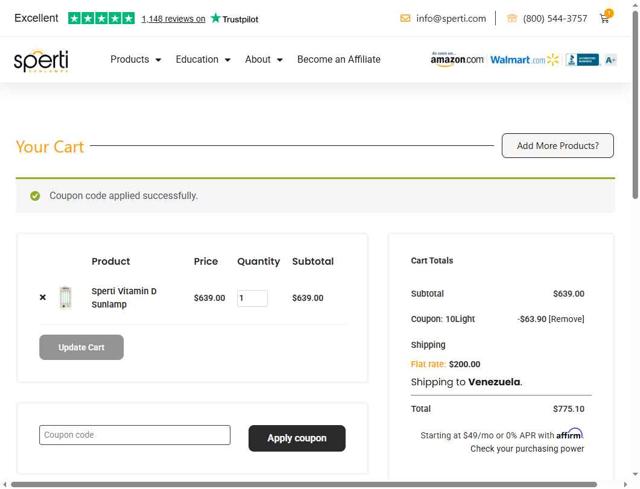
Task: Click the Excellent rating text
Action: pos(36,18)
